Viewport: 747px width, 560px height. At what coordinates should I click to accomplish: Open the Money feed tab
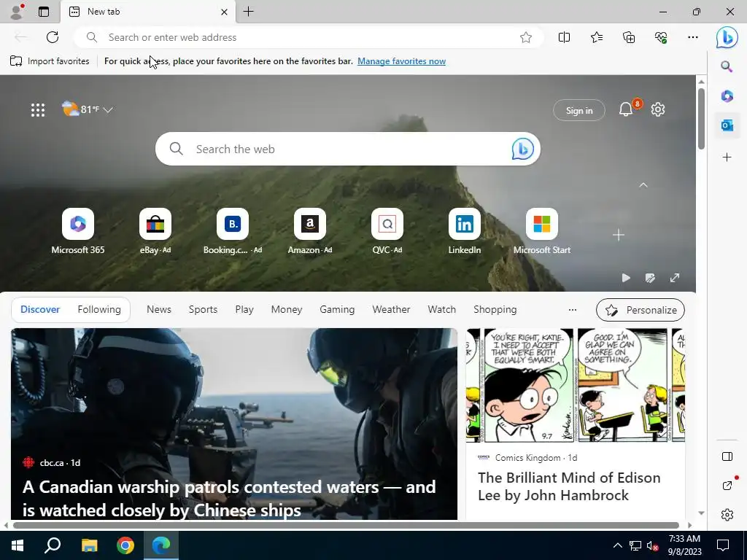[286, 309]
